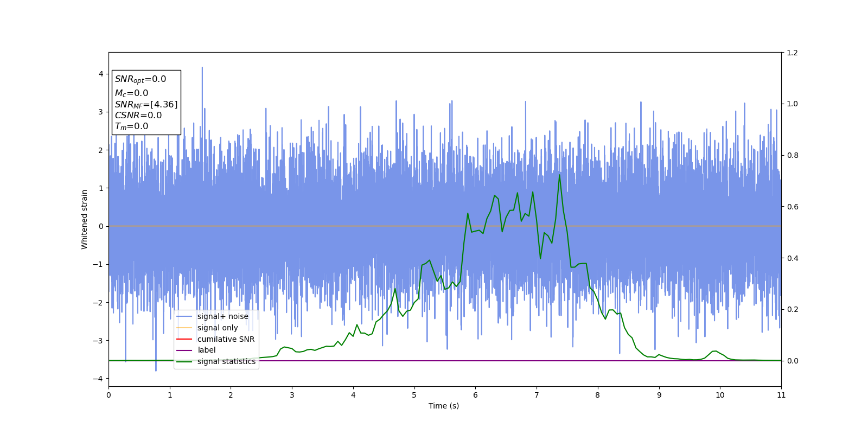The height and width of the screenshot is (434, 868).
Task: Click right y-axis tick label 0.2
Action: [x=792, y=309]
